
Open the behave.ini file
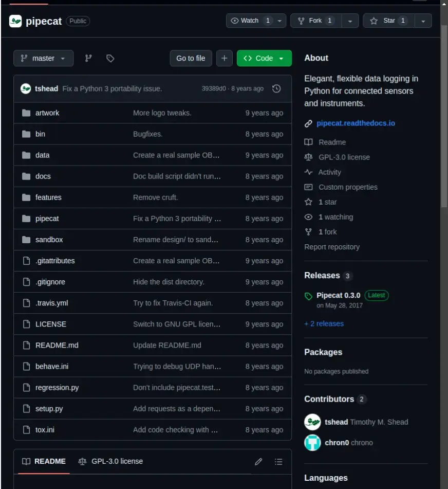52,367
